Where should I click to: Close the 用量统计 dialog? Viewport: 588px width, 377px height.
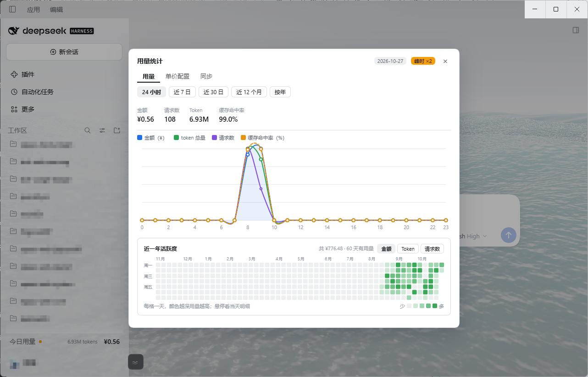click(445, 62)
